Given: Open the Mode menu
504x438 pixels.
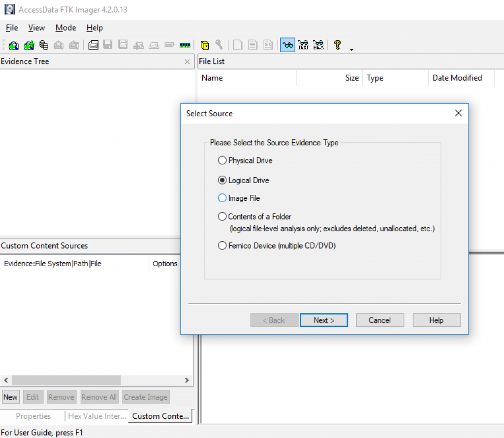Looking at the screenshot, I should pos(65,28).
